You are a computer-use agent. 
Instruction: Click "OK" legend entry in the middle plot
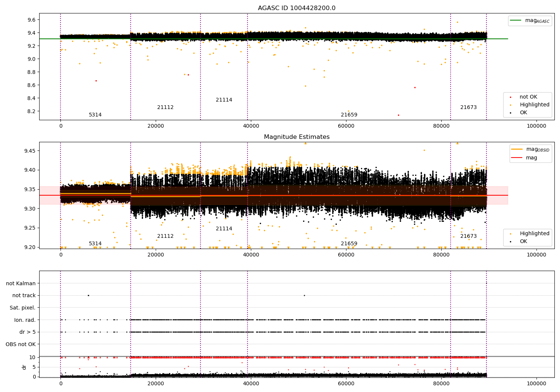523,242
